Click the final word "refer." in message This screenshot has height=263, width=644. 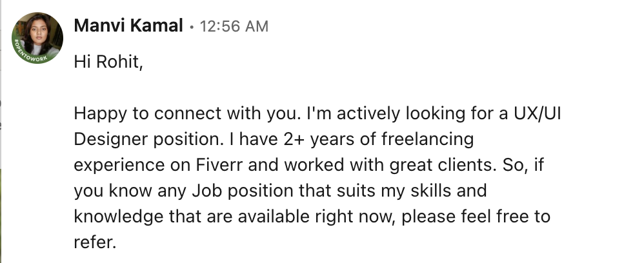(x=96, y=242)
